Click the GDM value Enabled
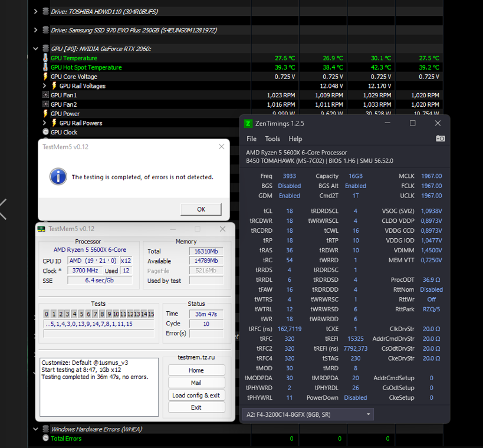The width and height of the screenshot is (483, 448). [289, 196]
